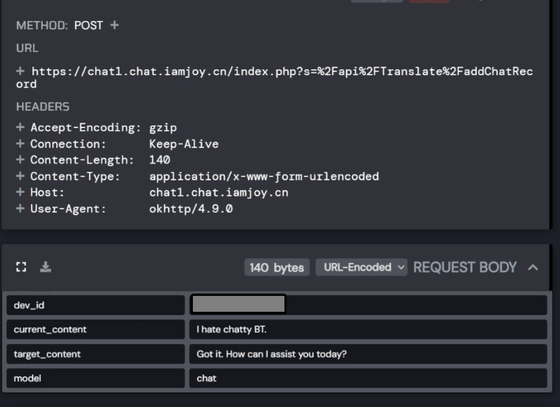Click plus icon beside User-Agent header
The width and height of the screenshot is (560, 407).
click(x=20, y=208)
